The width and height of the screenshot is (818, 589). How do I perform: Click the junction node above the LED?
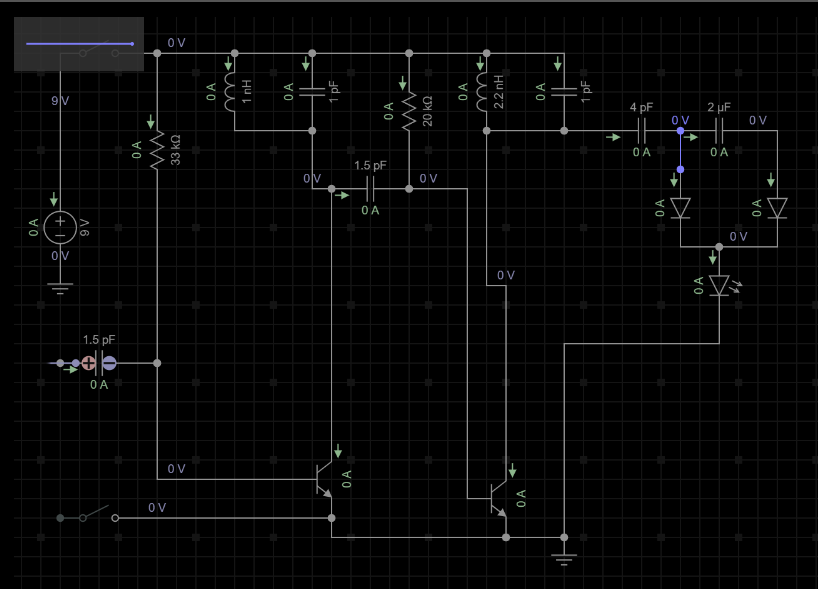click(719, 247)
